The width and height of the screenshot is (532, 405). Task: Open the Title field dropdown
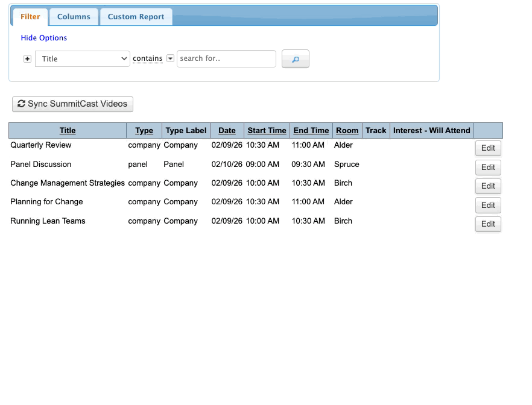click(x=83, y=59)
